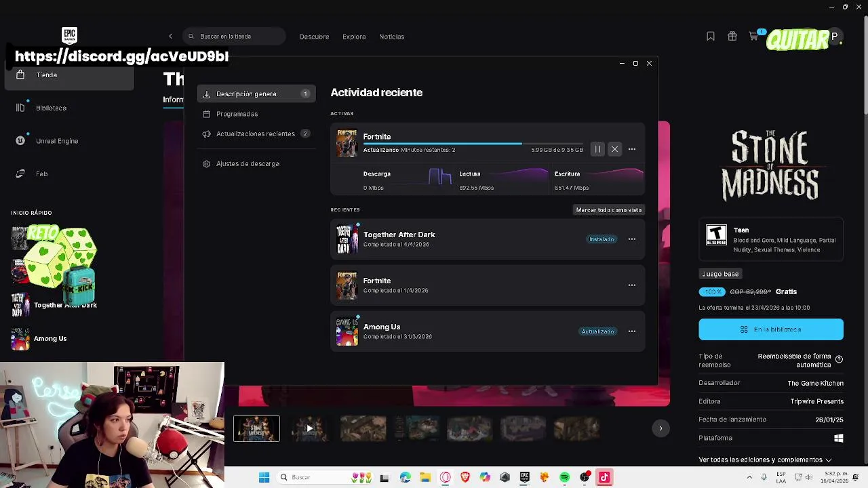Click the main window vertical scrollbar

[865, 64]
